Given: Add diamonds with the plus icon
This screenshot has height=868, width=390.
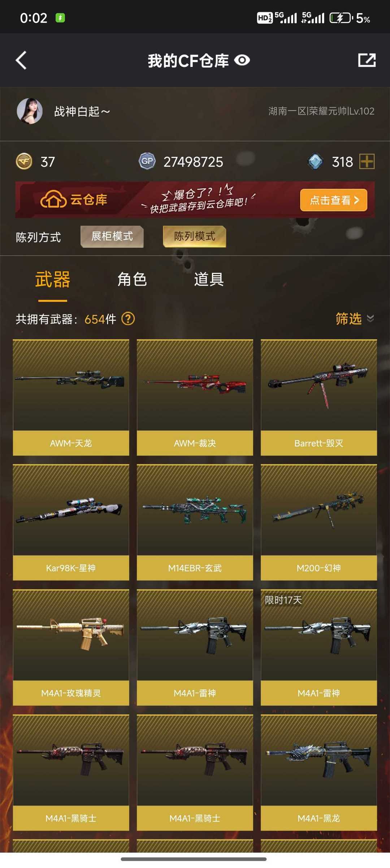Looking at the screenshot, I should click(x=367, y=161).
